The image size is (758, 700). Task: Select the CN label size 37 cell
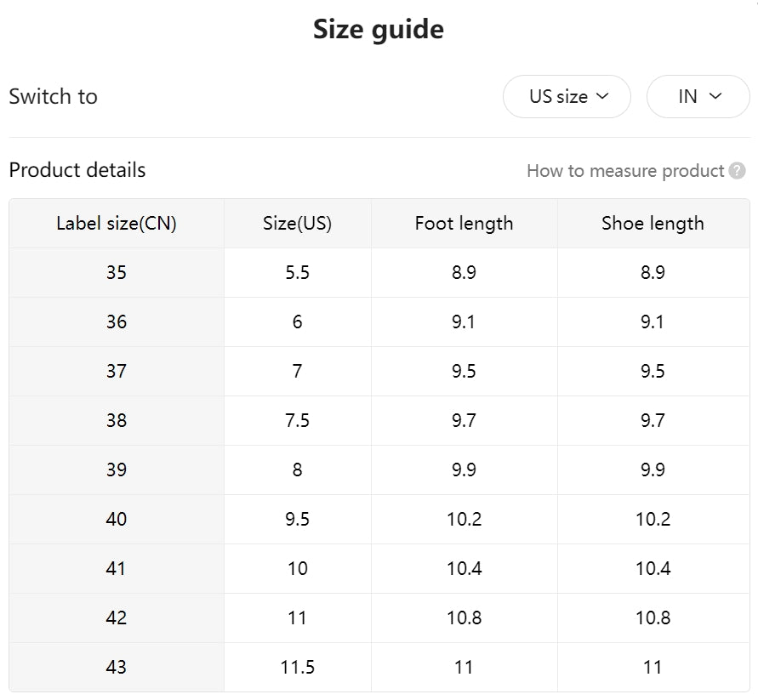click(117, 372)
